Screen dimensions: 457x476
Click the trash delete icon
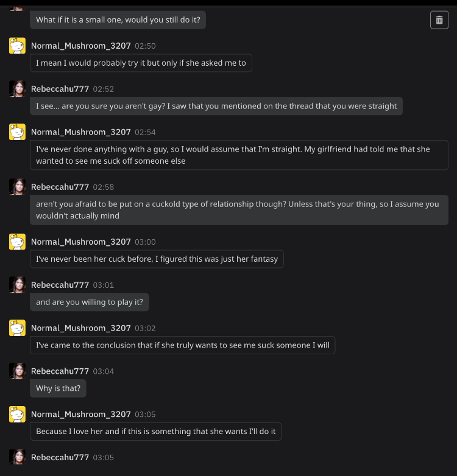point(439,20)
